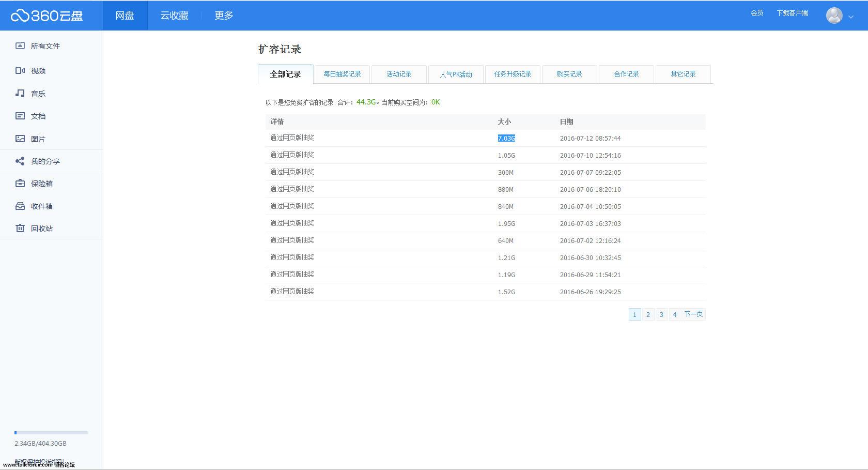The image size is (868, 470).
Task: Click the 文档 document icon
Action: click(20, 116)
